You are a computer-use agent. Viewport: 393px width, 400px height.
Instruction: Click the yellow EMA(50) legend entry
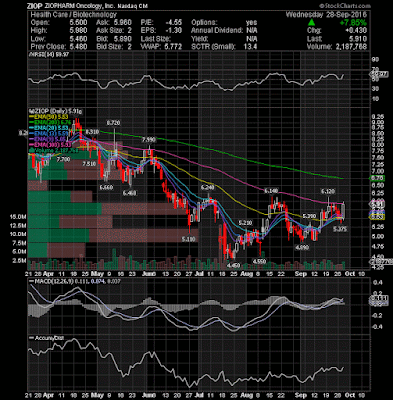click(49, 117)
